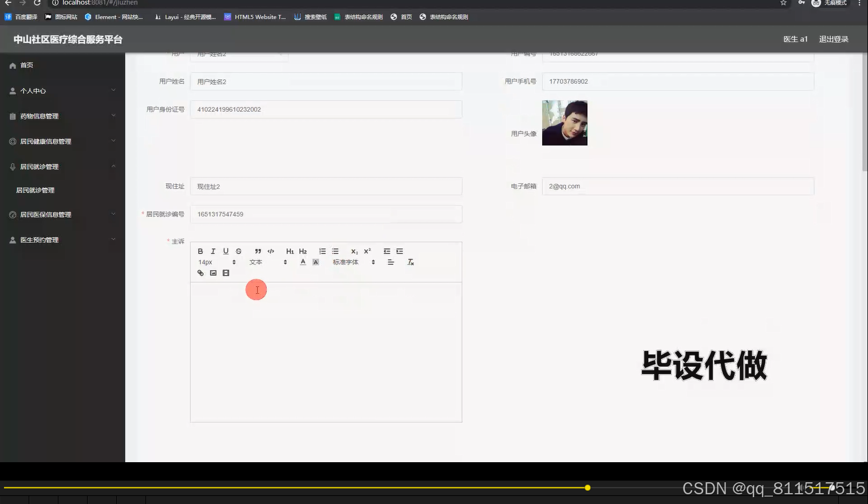Insert an image into the 主诉 field

(x=213, y=273)
